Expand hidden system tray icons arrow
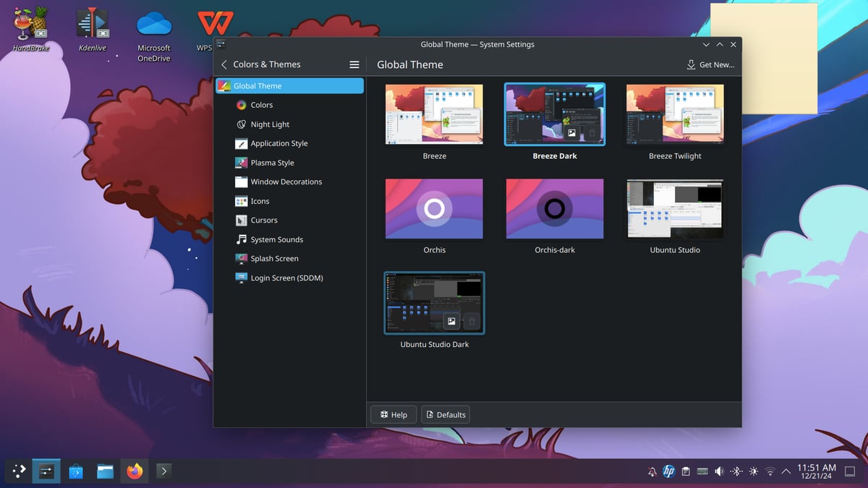Screen dimensions: 868x488 (x=786, y=471)
